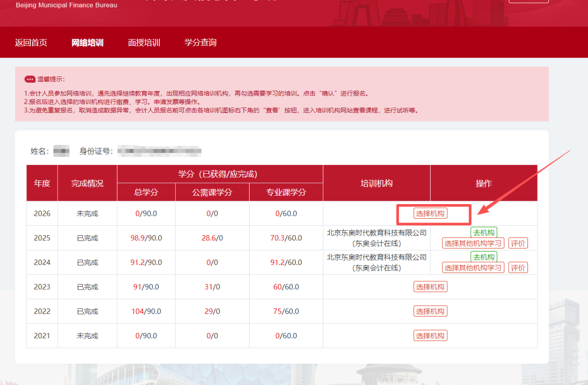The width and height of the screenshot is (588, 385).
Task: Click the 总学分 column header
Action: tap(147, 192)
